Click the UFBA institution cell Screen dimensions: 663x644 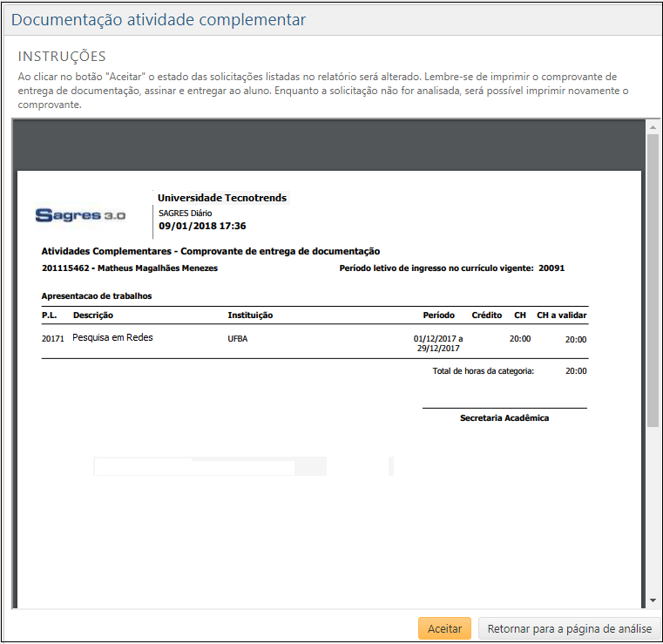tap(237, 339)
